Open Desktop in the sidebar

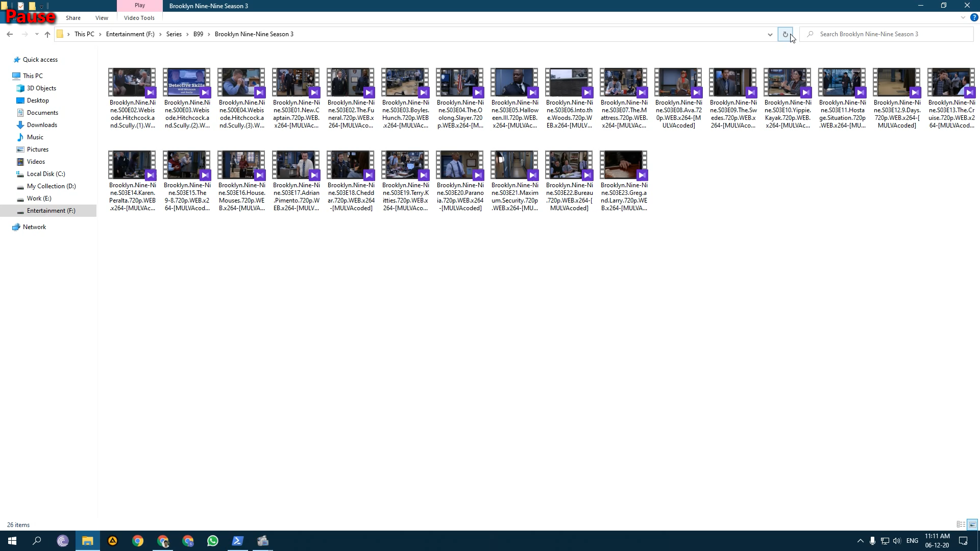click(38, 101)
